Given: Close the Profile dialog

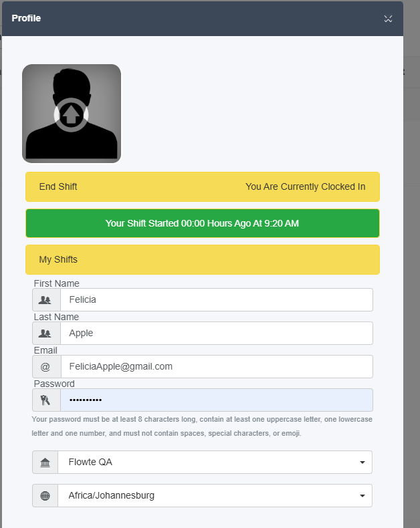Looking at the screenshot, I should coord(389,19).
